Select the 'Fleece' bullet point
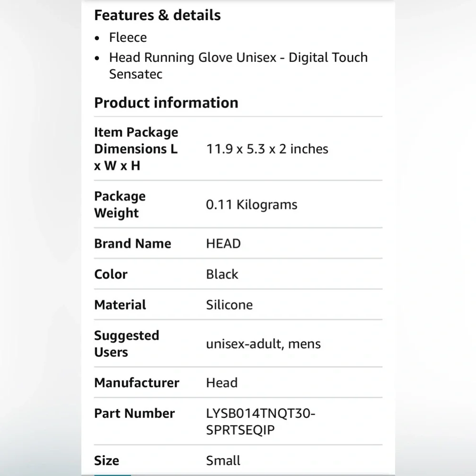Image resolution: width=476 pixels, height=476 pixels. point(128,38)
